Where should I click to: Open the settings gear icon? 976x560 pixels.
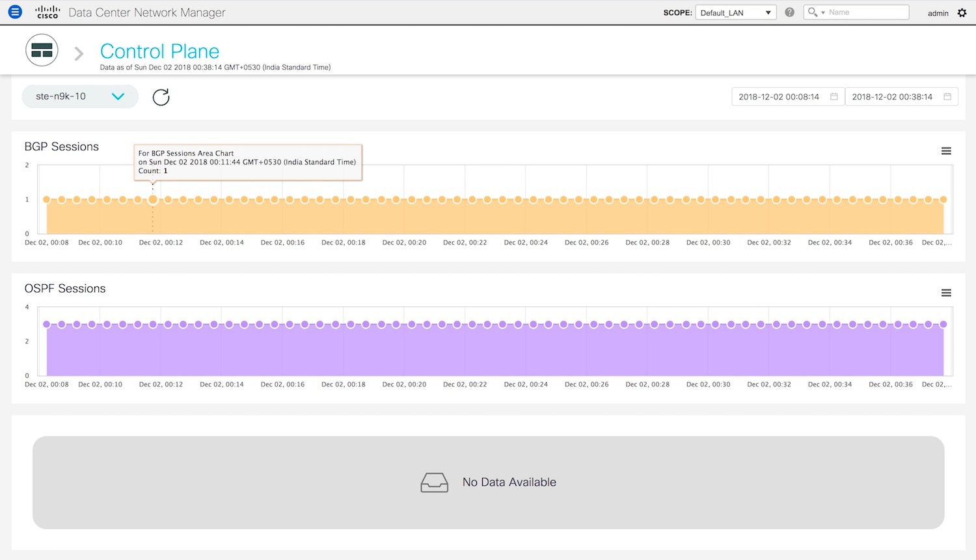coord(962,13)
